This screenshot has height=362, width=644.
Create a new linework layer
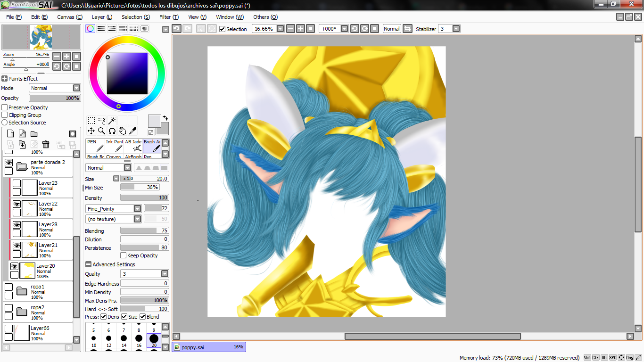coord(22,134)
